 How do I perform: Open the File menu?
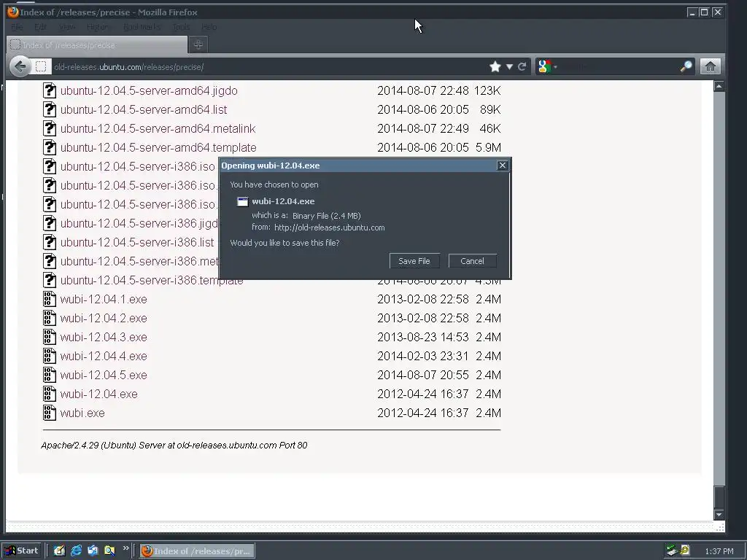[x=17, y=27]
